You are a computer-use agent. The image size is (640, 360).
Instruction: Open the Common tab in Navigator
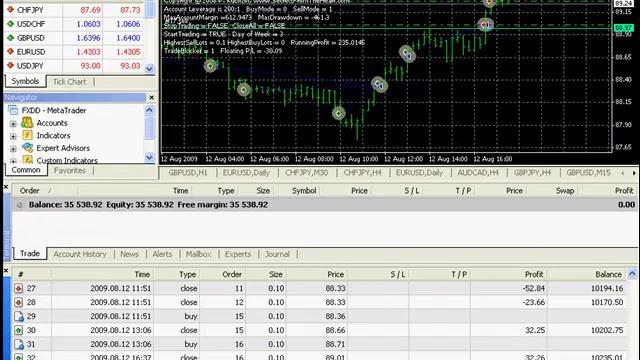(x=26, y=170)
